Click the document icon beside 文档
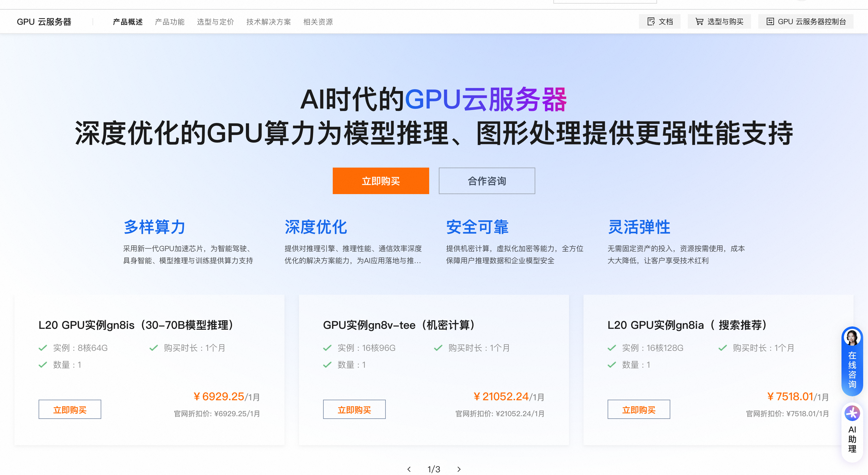The height and width of the screenshot is (475, 868). point(651,22)
